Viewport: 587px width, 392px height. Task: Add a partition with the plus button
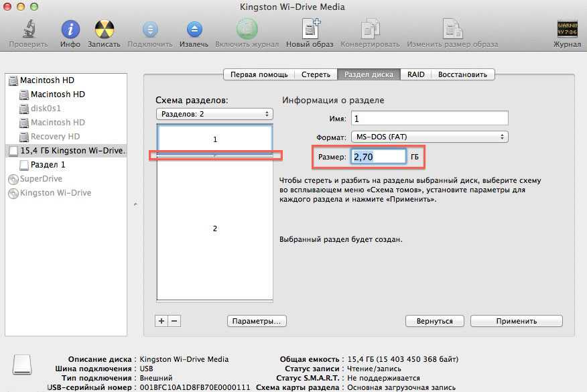click(x=161, y=321)
